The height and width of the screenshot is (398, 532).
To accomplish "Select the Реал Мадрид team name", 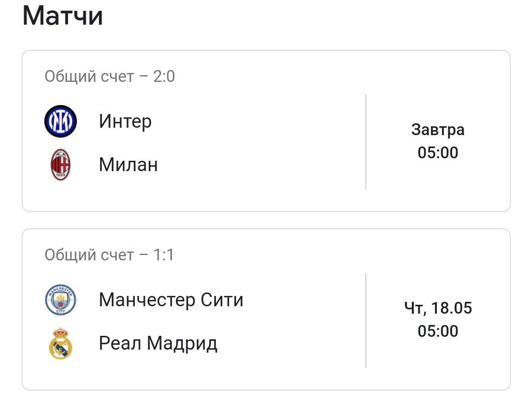I will click(158, 343).
